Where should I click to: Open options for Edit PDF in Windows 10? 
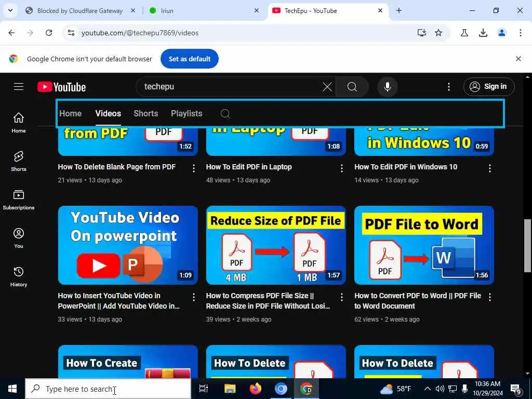(x=489, y=168)
